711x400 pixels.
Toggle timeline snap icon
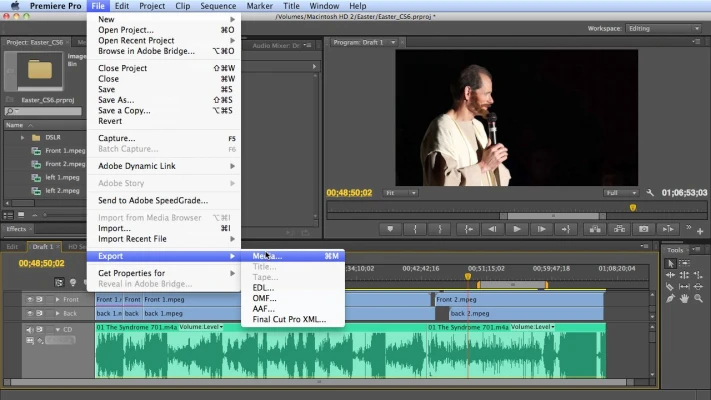click(x=59, y=283)
